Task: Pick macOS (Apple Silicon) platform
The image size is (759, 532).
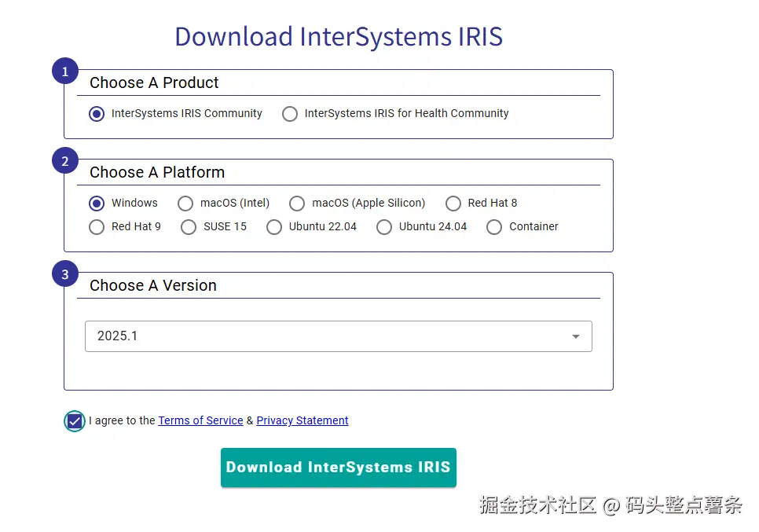Action: click(x=297, y=204)
